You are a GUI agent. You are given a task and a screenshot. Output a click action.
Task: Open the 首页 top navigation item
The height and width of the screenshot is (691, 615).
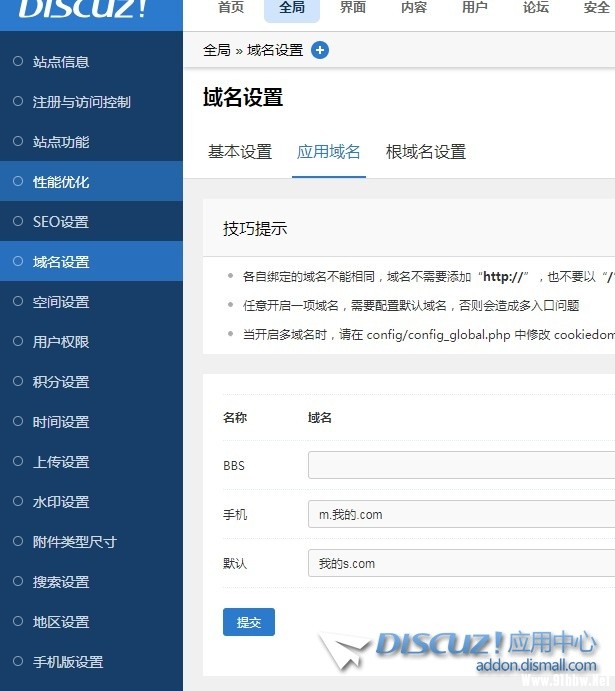tap(231, 8)
